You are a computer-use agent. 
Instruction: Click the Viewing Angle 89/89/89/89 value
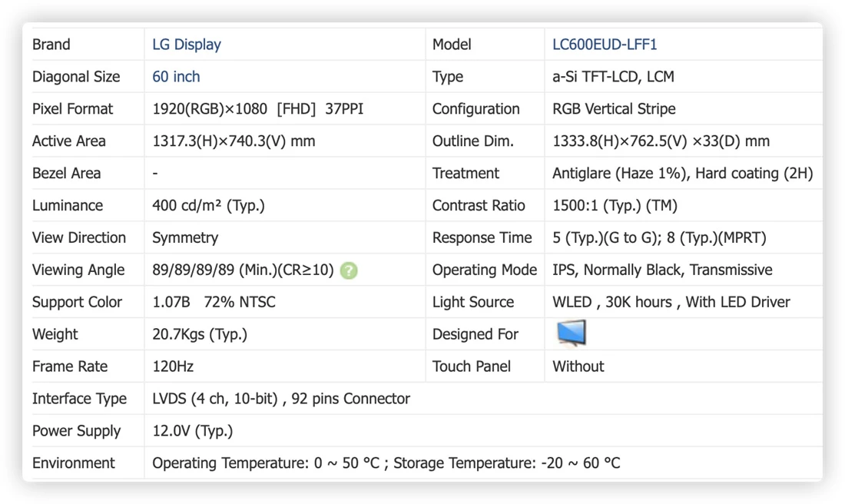243,270
